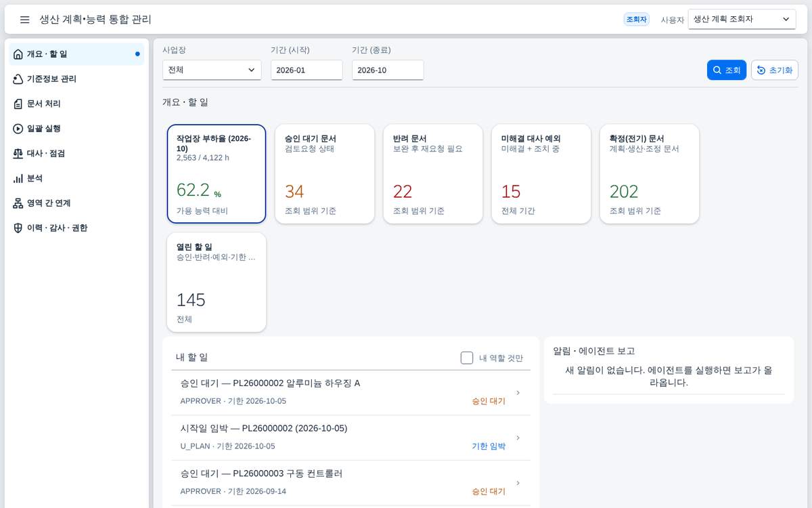Open 대사 · 점검 menu
The image size is (812, 508).
(x=76, y=154)
